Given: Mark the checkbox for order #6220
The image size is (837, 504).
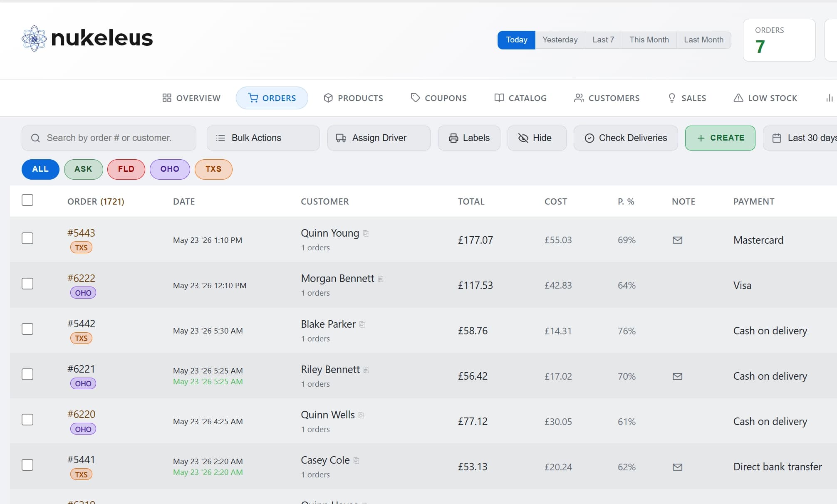Looking at the screenshot, I should tap(27, 420).
